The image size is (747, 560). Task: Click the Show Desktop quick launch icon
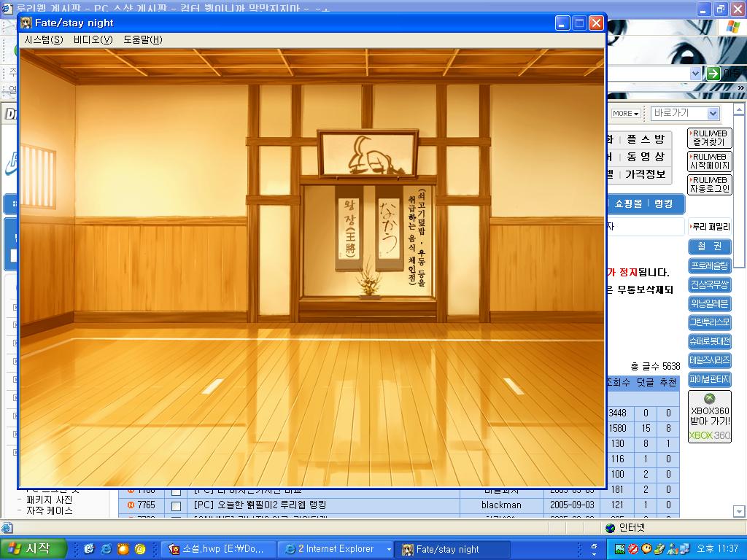(x=88, y=550)
